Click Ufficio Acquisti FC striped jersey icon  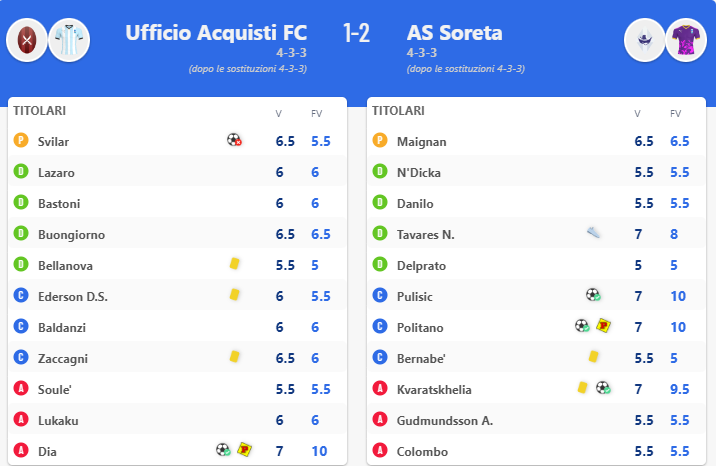[x=69, y=40]
